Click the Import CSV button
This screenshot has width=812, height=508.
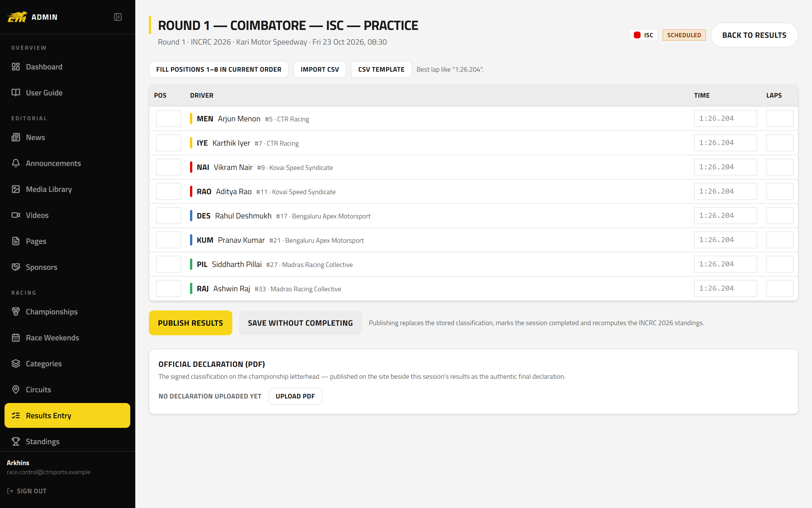[319, 69]
